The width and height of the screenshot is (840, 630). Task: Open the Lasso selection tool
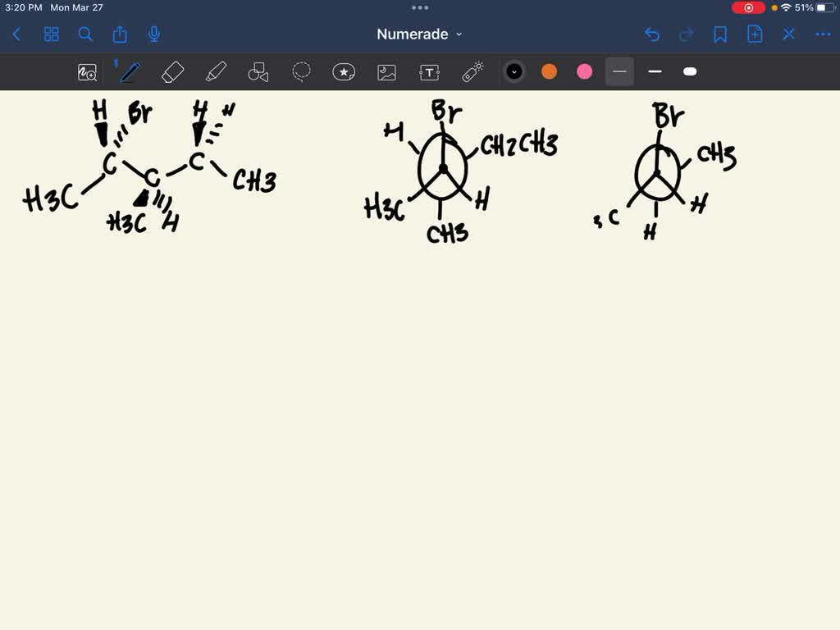(301, 71)
